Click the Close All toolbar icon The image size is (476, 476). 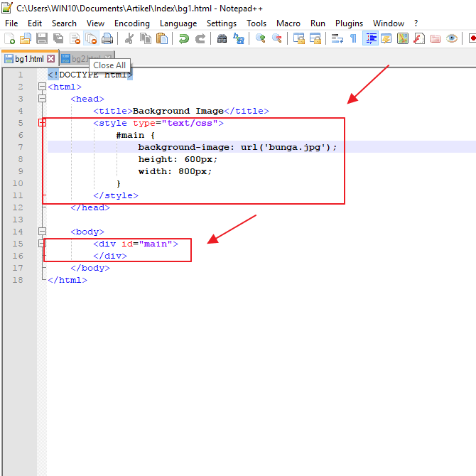(x=91, y=38)
